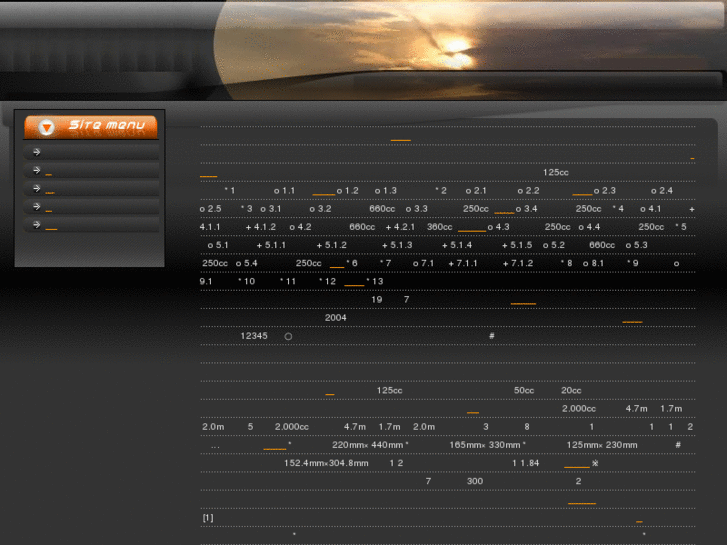The height and width of the screenshot is (545, 727).
Task: Go to contents entry "+ 7.1.2"
Action: (518, 263)
